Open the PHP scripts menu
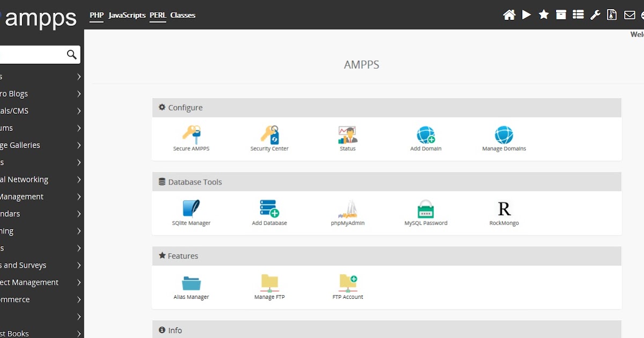Viewport: 644px width, 338px height. [97, 15]
